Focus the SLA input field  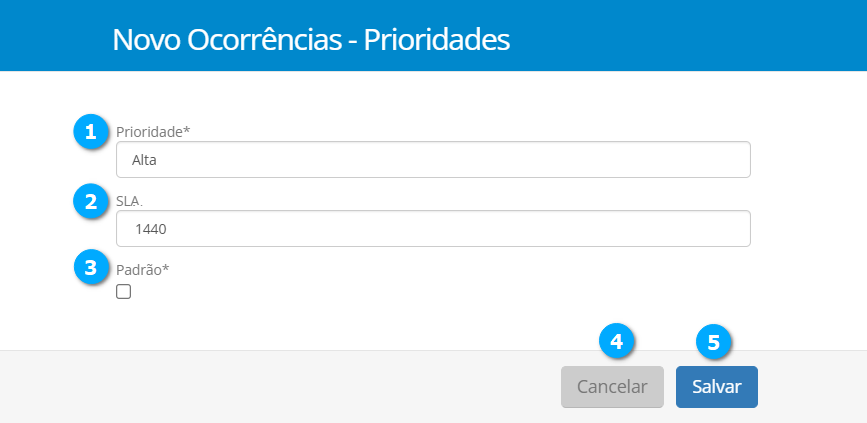[x=432, y=228]
